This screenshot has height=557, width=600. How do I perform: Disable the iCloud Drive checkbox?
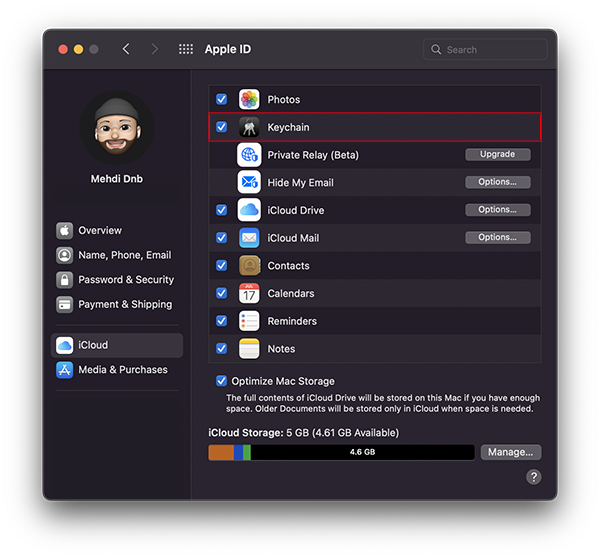(222, 210)
